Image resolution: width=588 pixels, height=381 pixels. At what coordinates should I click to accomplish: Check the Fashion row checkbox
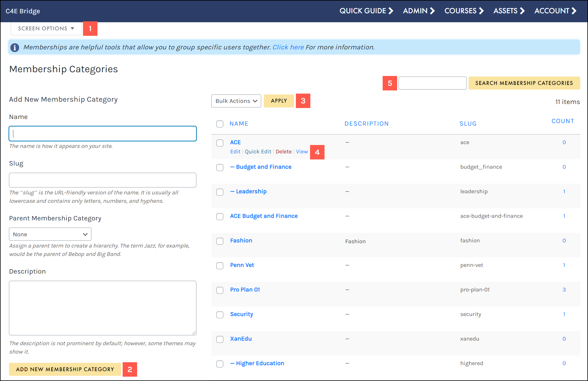click(220, 241)
